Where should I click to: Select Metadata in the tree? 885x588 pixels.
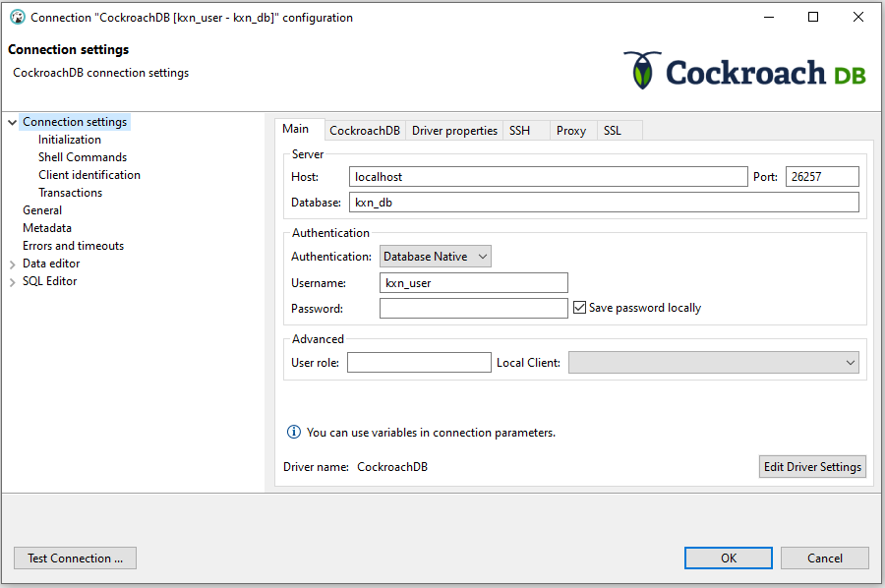pyautogui.click(x=47, y=228)
